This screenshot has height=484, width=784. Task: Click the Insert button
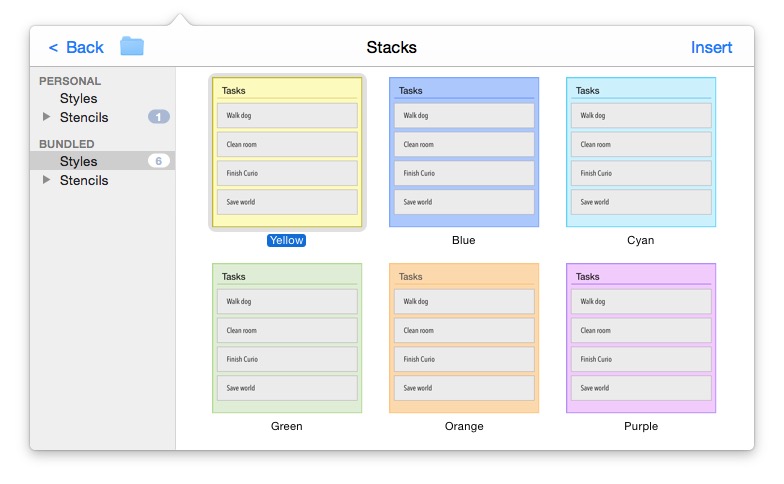click(x=711, y=48)
